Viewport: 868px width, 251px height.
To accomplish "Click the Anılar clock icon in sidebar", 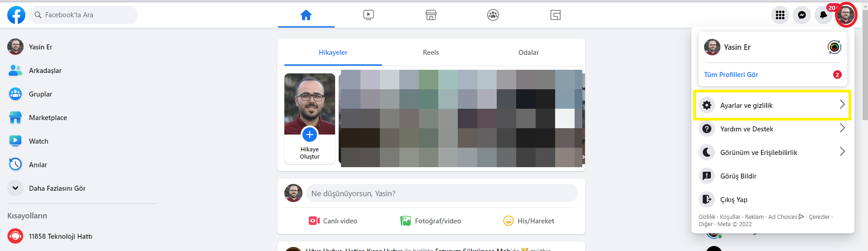I will [x=15, y=164].
